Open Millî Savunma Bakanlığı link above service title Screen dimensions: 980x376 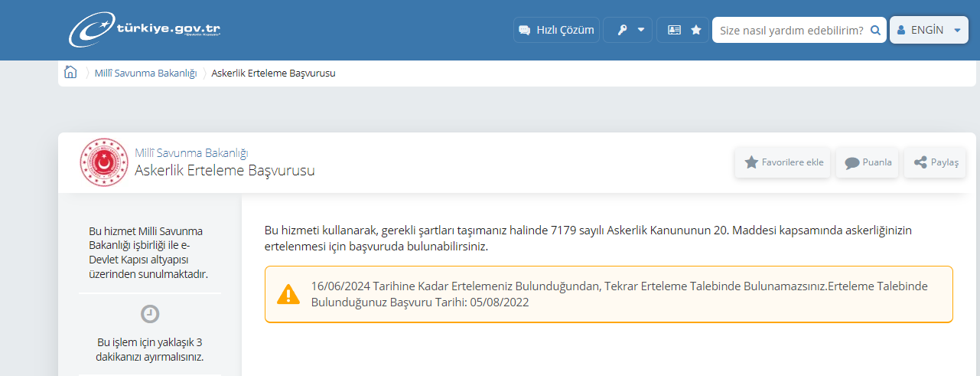tap(191, 153)
